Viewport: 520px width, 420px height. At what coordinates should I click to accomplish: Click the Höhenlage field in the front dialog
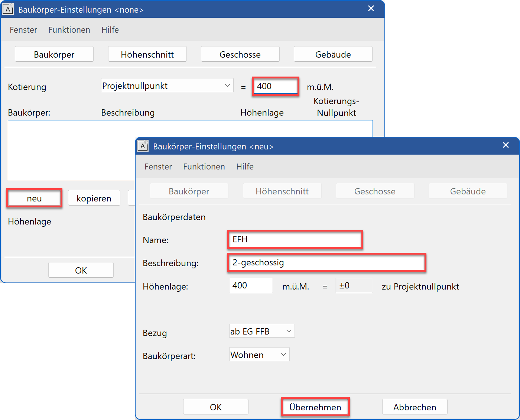(x=251, y=285)
